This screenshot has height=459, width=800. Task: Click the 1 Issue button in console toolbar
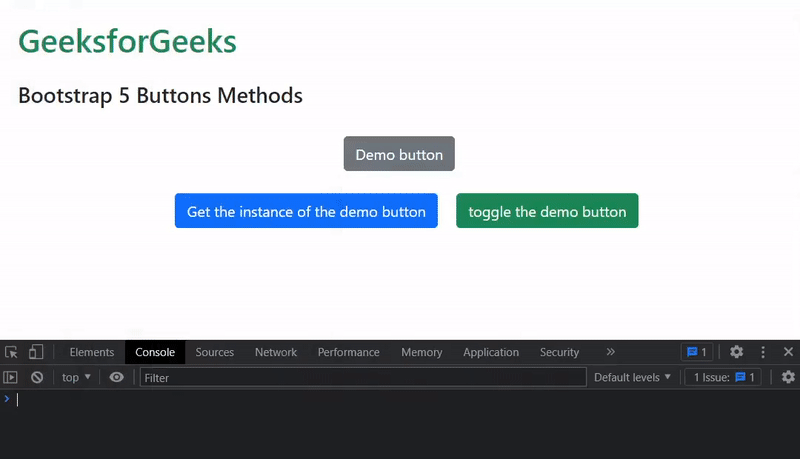pos(723,377)
